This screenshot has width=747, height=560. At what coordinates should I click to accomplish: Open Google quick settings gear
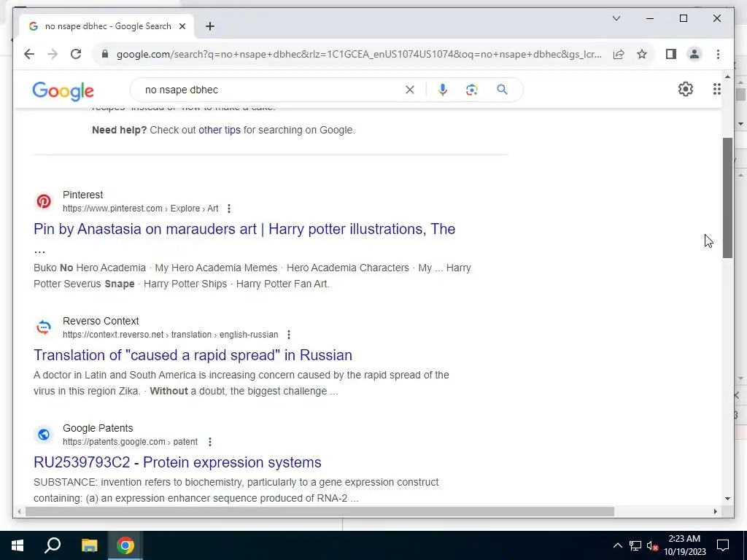686,89
